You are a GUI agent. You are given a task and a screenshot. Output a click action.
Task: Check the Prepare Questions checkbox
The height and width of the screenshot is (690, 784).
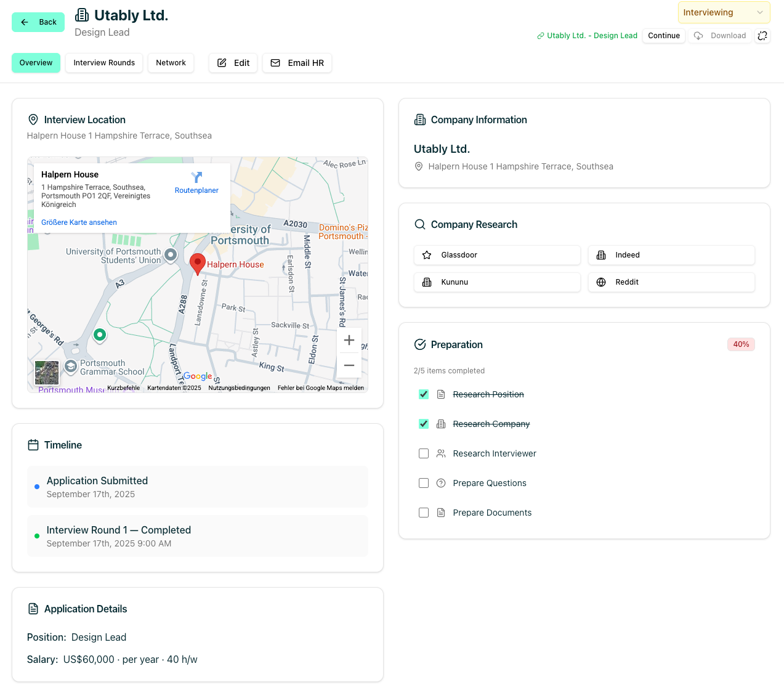coord(424,483)
